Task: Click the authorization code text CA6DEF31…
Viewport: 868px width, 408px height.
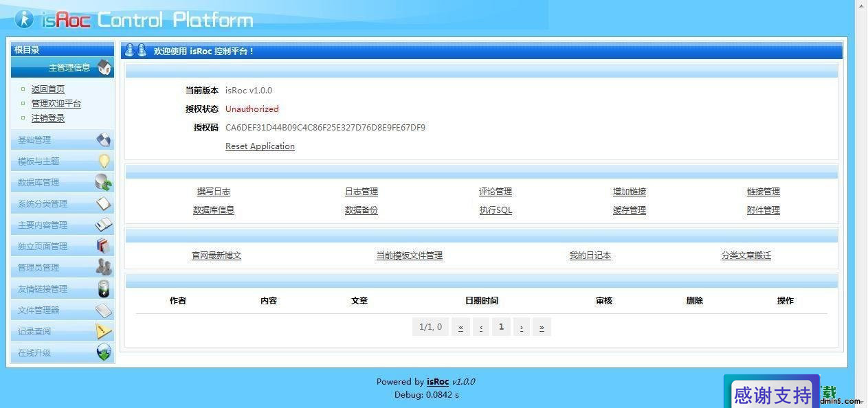Action: [325, 128]
